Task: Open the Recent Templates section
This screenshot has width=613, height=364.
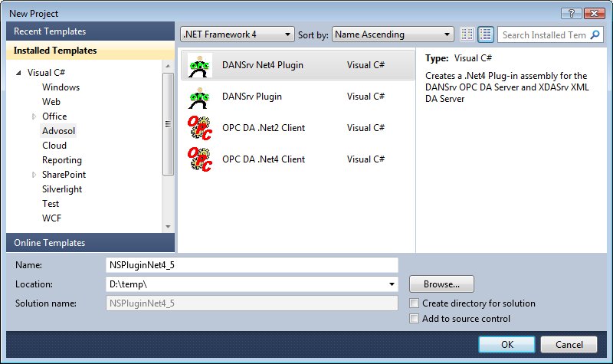Action: pos(90,31)
